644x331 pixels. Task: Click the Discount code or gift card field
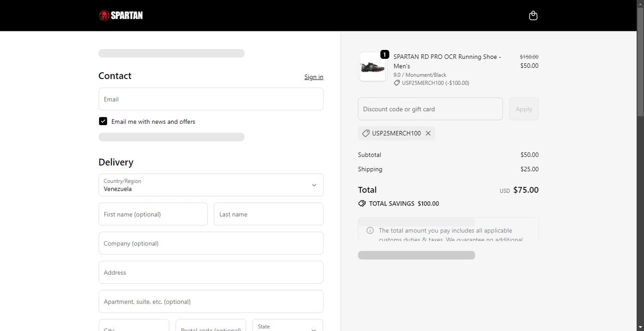coord(430,109)
